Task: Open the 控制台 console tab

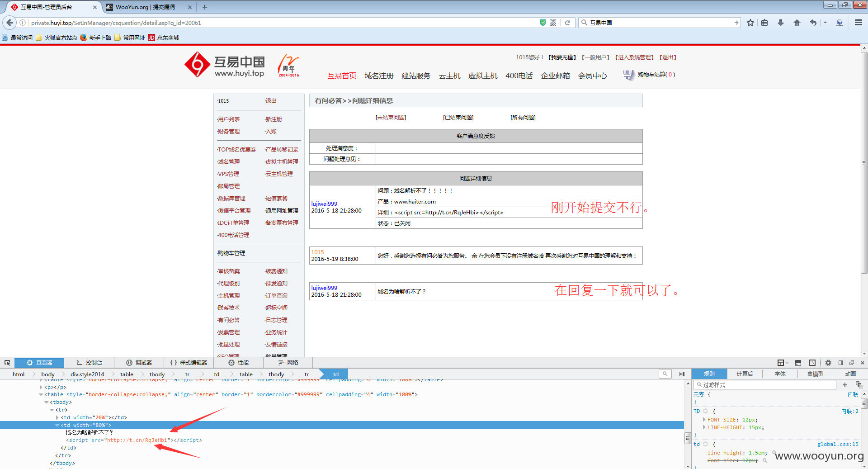Action: (89, 363)
